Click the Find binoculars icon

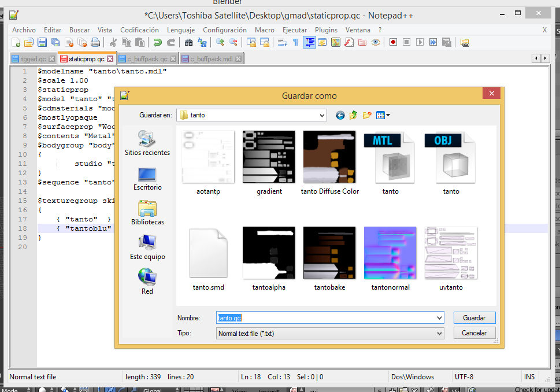(x=188, y=42)
